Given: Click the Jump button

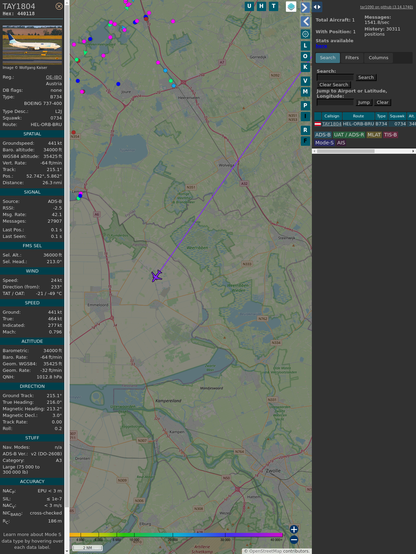Looking at the screenshot, I should click(364, 102).
